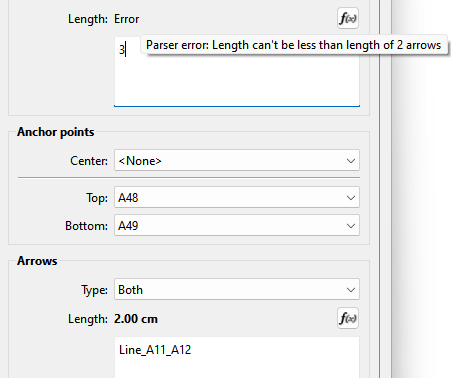Click the Both value in Type combo
The height and width of the screenshot is (378, 451).
[x=130, y=290]
